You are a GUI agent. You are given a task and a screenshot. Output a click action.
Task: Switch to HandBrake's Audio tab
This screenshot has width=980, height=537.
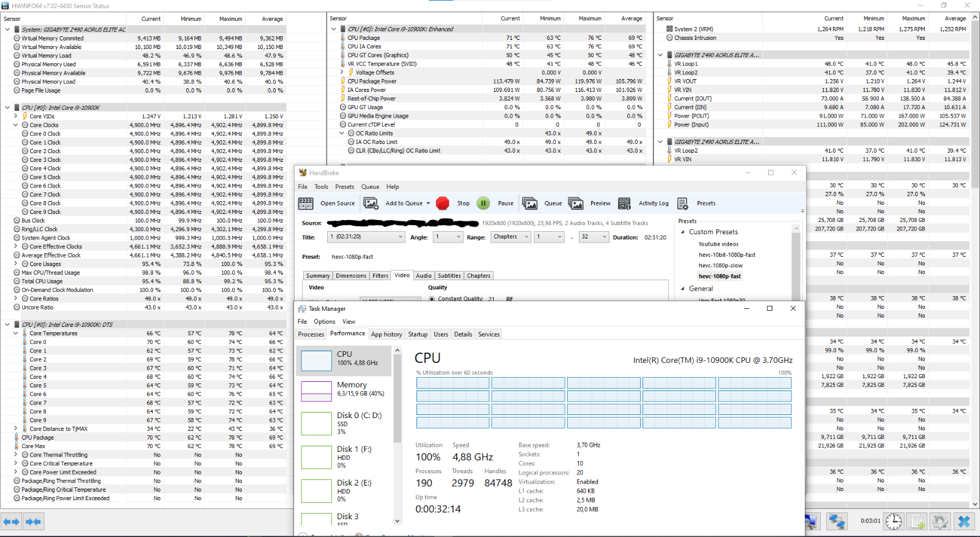tap(424, 276)
